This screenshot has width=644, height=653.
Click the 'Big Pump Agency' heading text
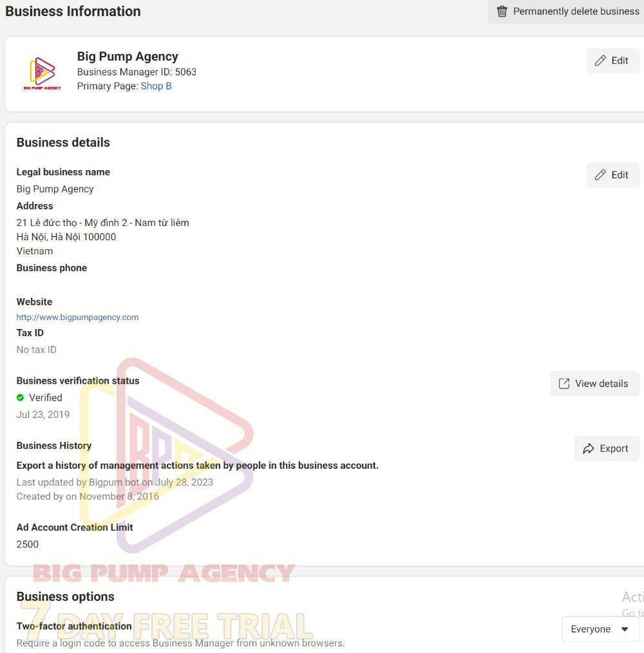128,56
